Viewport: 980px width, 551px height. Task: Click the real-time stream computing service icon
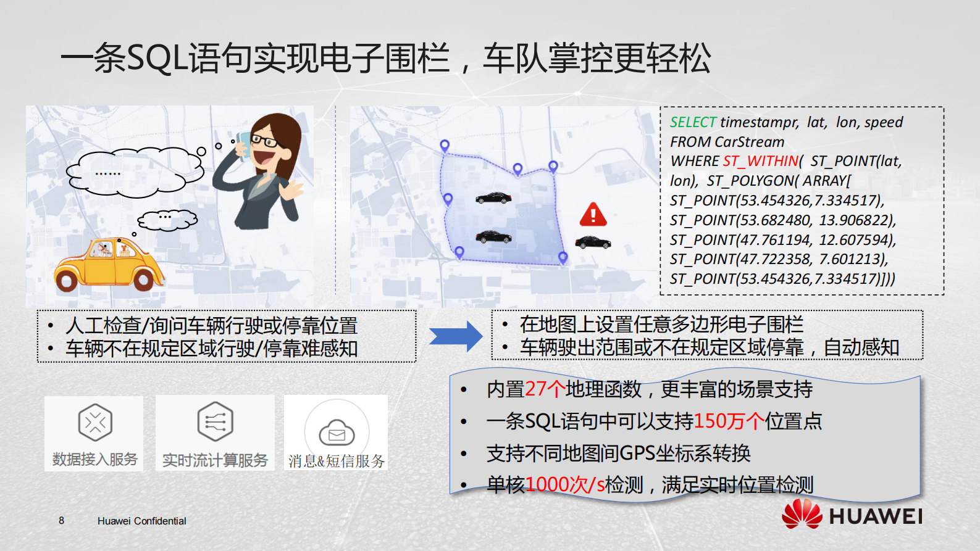pyautogui.click(x=215, y=421)
